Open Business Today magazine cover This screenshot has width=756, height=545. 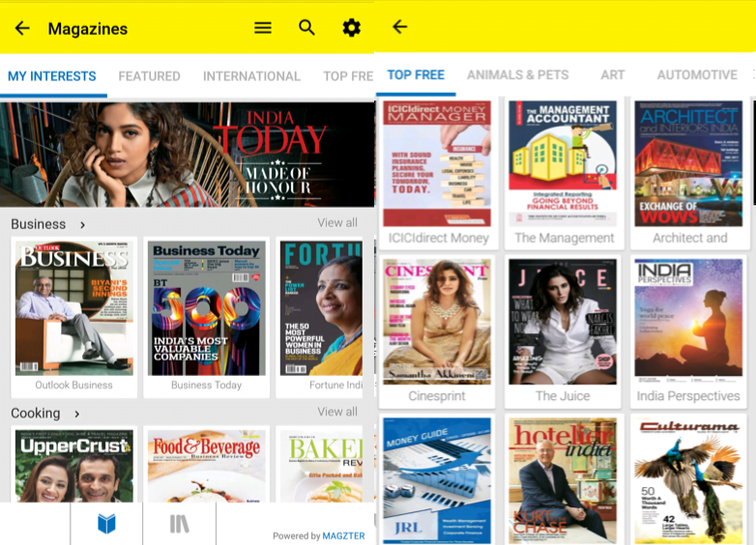[207, 308]
